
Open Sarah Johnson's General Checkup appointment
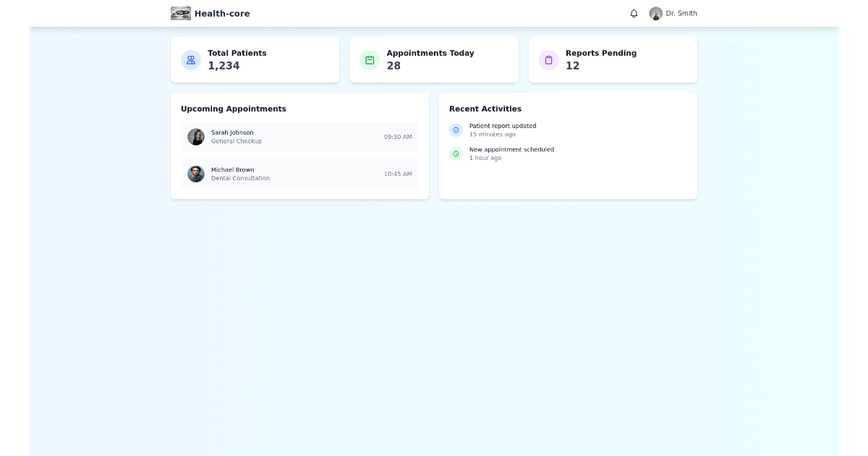(299, 137)
